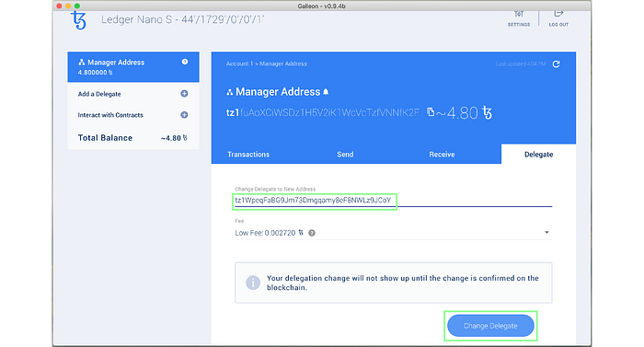The height and width of the screenshot is (347, 644).
Task: Click Add a Delegate in the sidebar
Action: pos(99,94)
